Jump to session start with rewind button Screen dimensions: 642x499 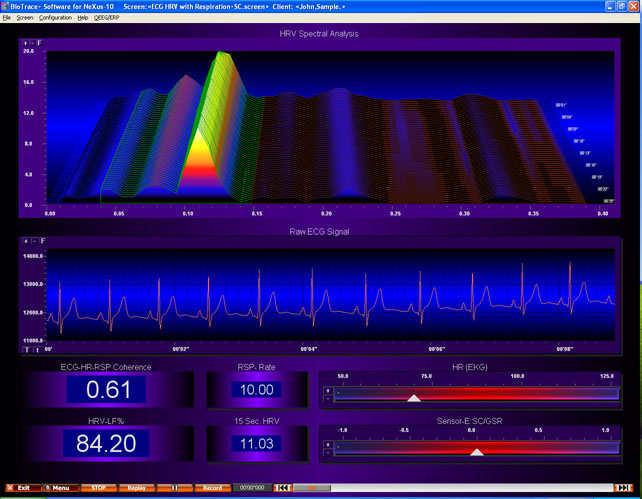(x=283, y=488)
